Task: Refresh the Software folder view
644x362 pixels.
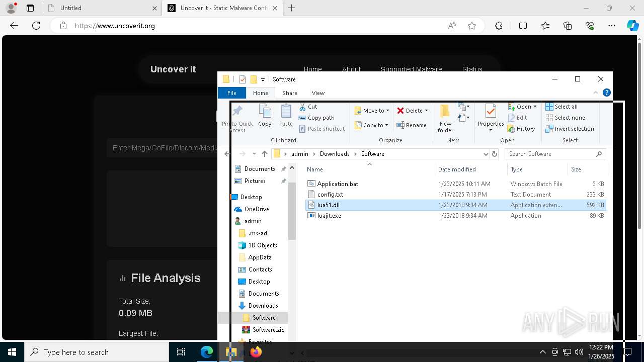Action: 494,154
